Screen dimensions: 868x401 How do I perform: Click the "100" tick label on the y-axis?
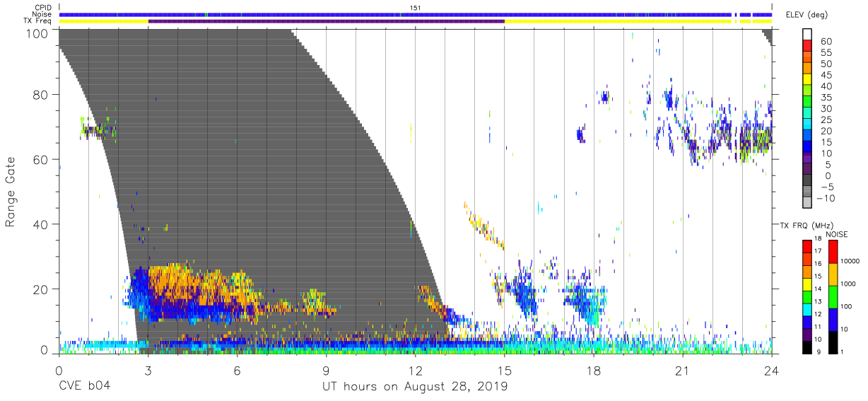[37, 33]
